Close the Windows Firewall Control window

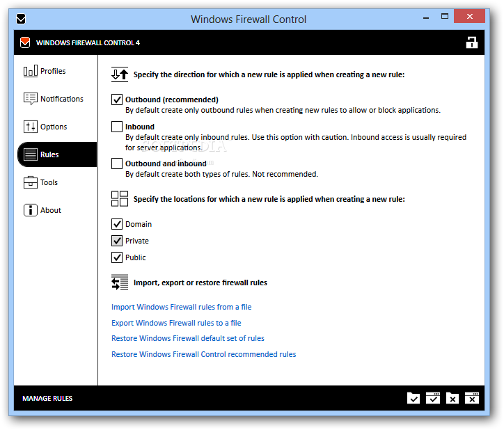point(470,17)
